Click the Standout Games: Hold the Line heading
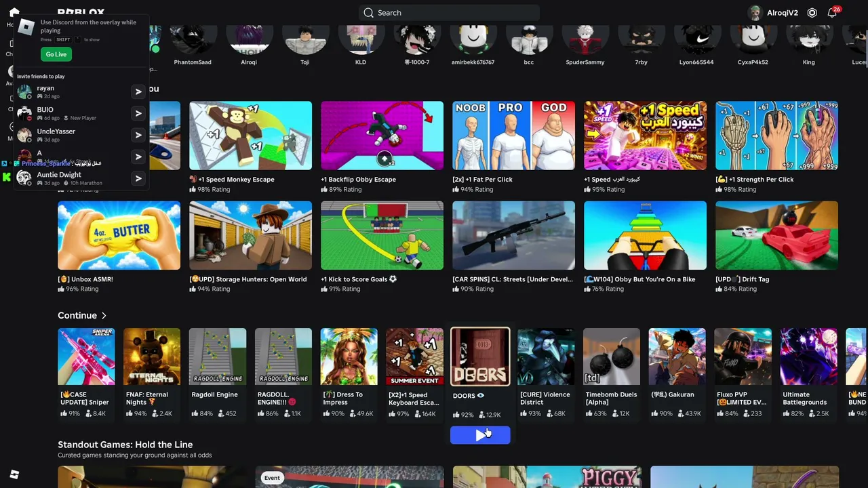This screenshot has width=868, height=488. click(125, 445)
